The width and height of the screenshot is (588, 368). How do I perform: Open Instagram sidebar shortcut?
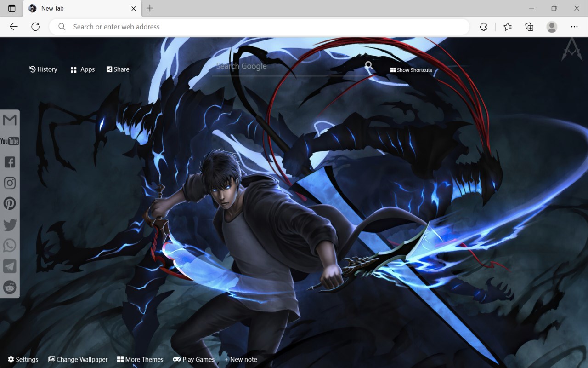click(x=10, y=183)
